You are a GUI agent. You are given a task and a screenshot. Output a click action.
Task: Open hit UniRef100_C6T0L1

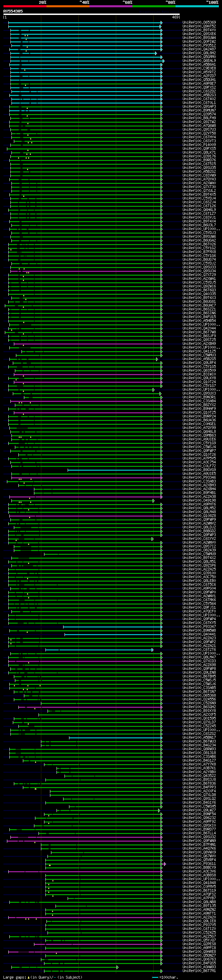tap(199, 103)
